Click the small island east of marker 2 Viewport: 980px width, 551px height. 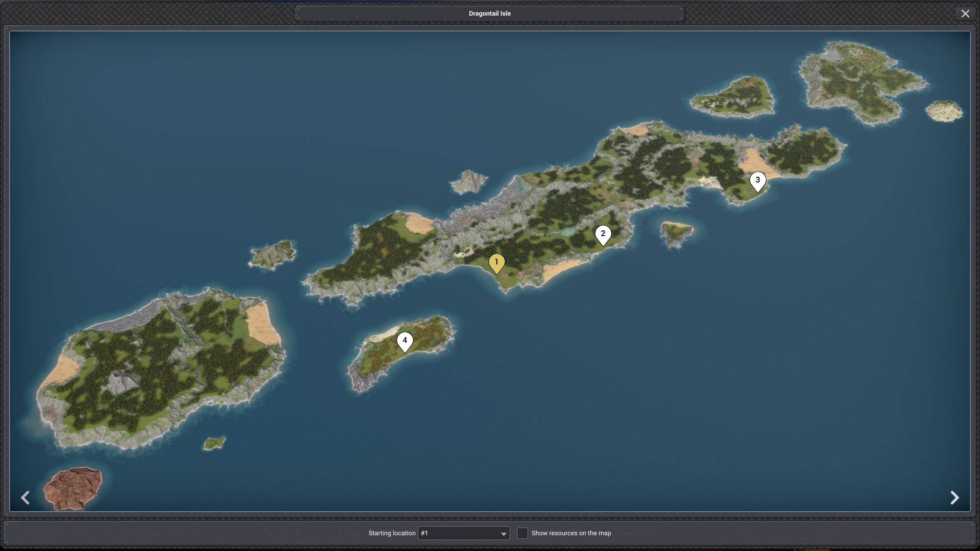pyautogui.click(x=676, y=233)
